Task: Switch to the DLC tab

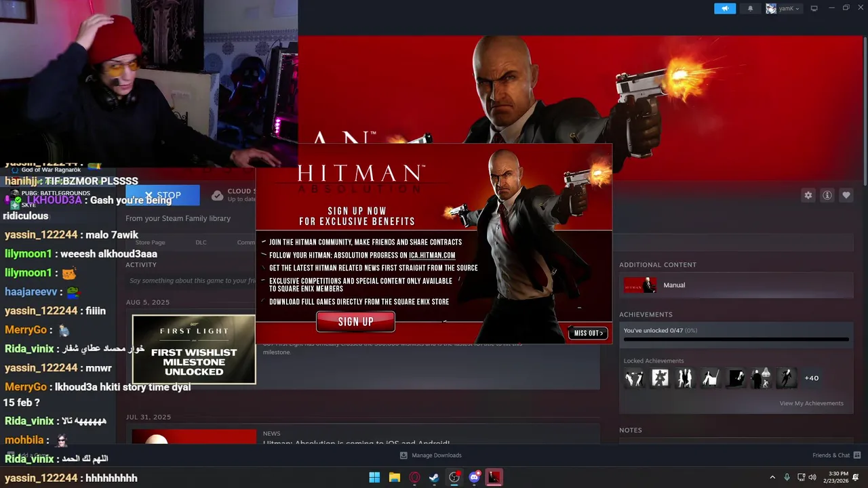Action: point(201,242)
